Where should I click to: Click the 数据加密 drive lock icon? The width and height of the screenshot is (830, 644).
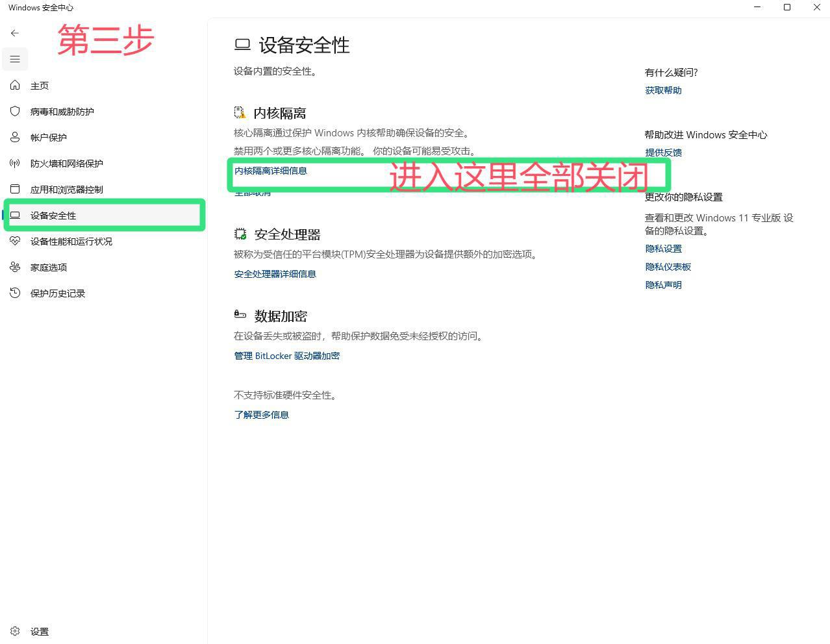tap(240, 314)
